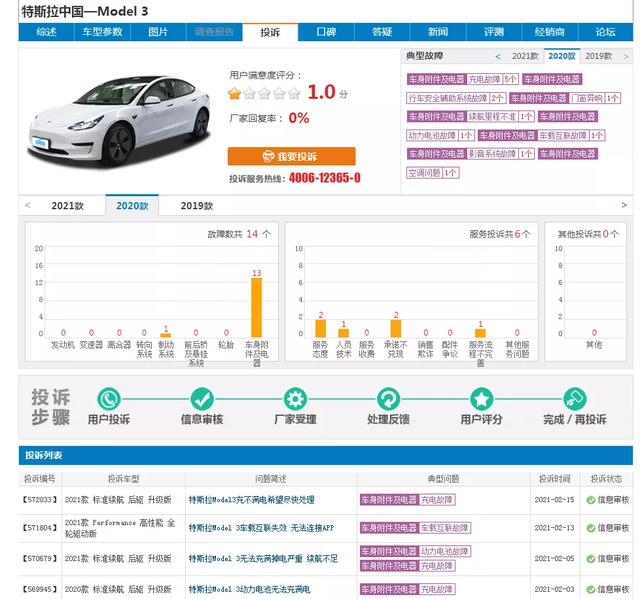Screen dimensions: 640x599
Task: Open the 论坛 tab
Action: pyautogui.click(x=606, y=32)
